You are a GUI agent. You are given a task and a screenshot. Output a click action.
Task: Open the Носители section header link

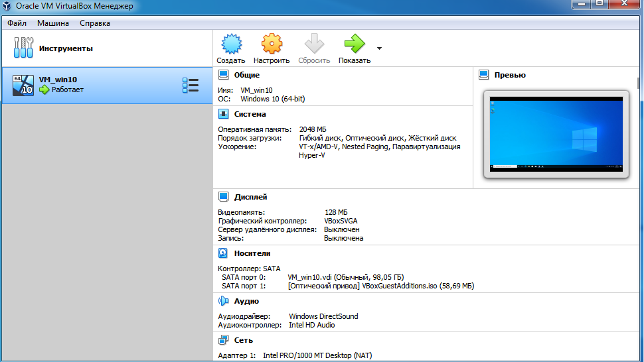tap(252, 254)
